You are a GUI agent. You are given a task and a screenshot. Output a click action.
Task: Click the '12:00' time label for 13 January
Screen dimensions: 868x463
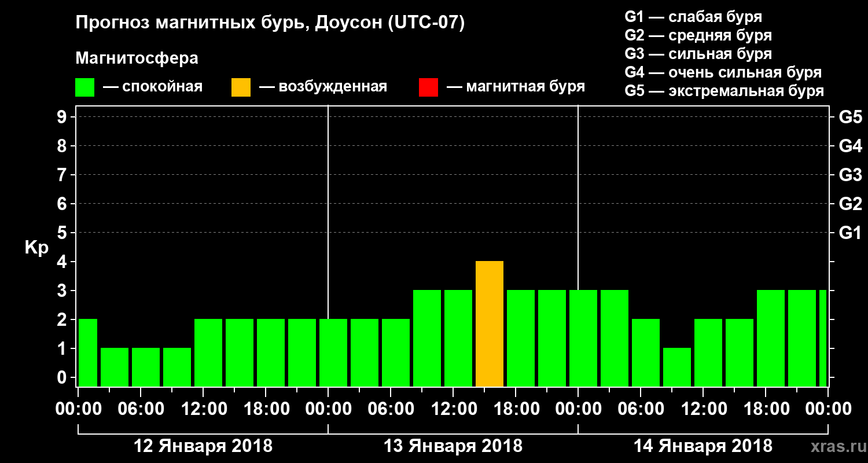coord(453,409)
